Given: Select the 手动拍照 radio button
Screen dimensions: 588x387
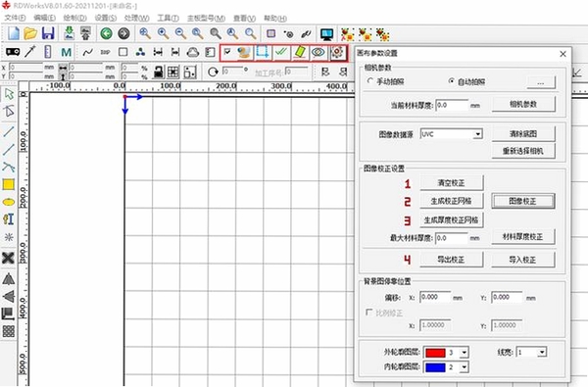Looking at the screenshot, I should pyautogui.click(x=370, y=81).
